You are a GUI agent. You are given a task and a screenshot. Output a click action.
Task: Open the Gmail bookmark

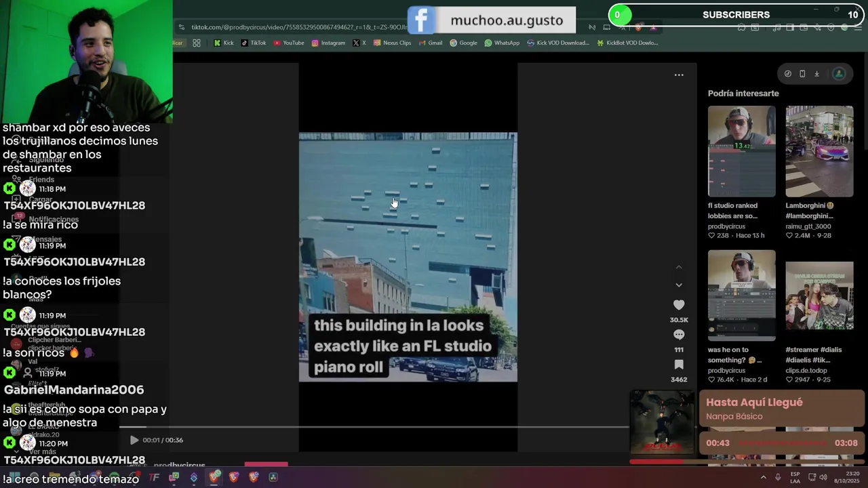(x=430, y=43)
